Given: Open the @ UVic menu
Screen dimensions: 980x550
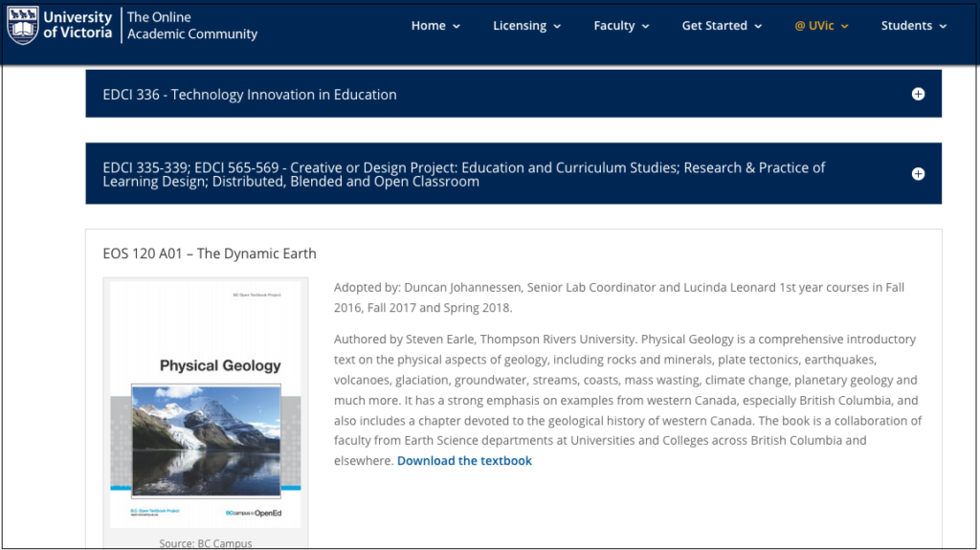Looking at the screenshot, I should pyautogui.click(x=821, y=26).
